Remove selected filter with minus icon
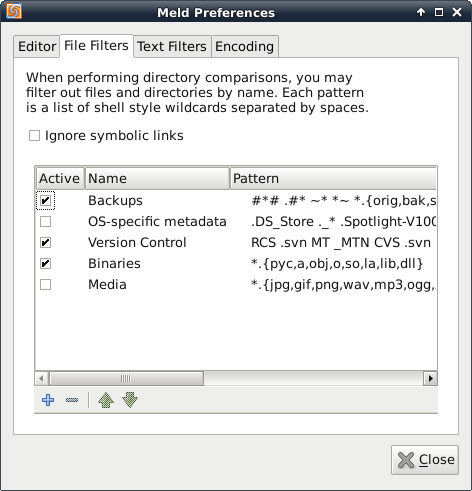The width and height of the screenshot is (472, 491). point(72,400)
